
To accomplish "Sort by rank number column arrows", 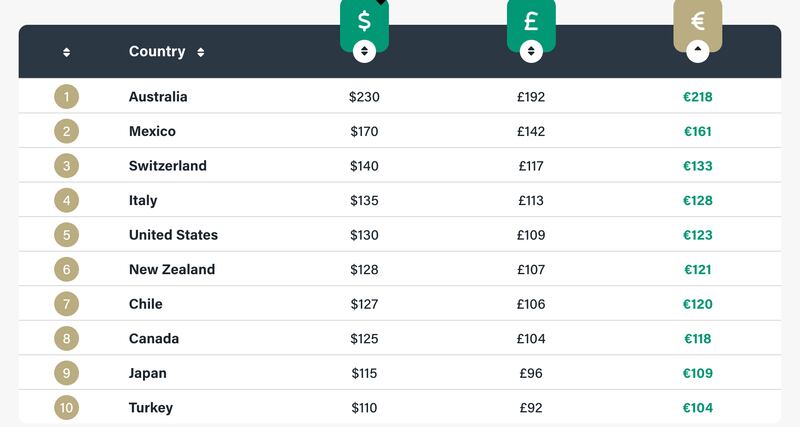I will [x=66, y=52].
